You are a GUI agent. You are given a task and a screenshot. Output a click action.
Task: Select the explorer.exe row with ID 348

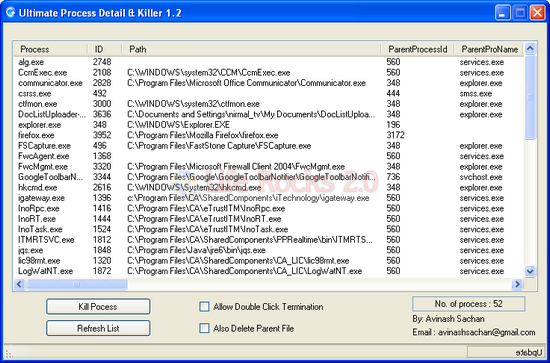pos(269,125)
